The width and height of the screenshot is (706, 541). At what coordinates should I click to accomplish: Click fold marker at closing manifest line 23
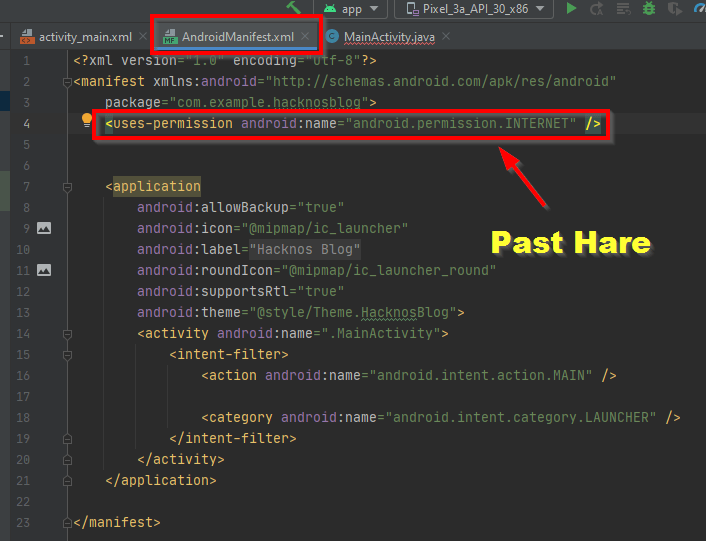[68, 523]
